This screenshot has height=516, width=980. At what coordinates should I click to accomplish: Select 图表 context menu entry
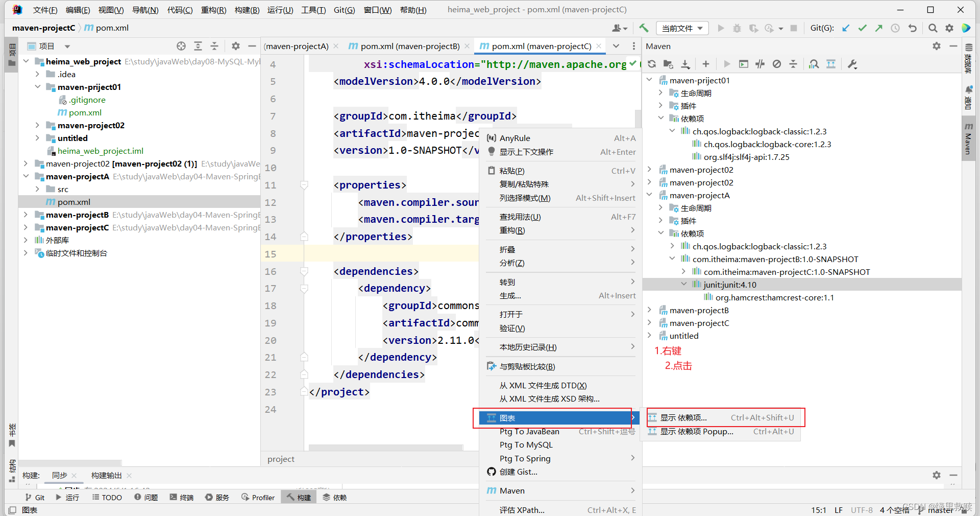tap(559, 418)
